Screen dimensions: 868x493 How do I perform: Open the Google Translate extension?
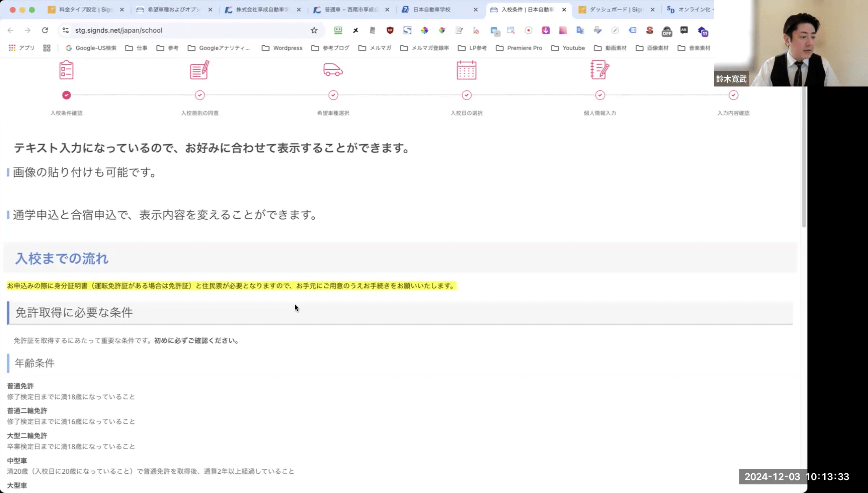[580, 30]
